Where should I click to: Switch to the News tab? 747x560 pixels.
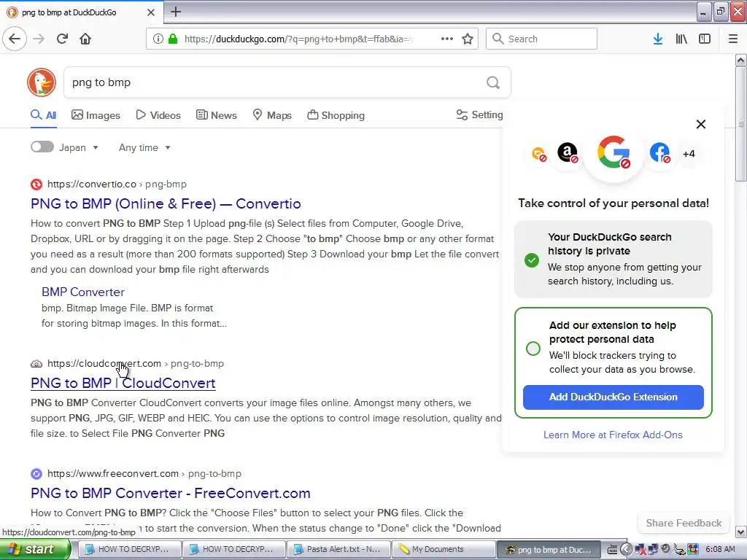(216, 114)
